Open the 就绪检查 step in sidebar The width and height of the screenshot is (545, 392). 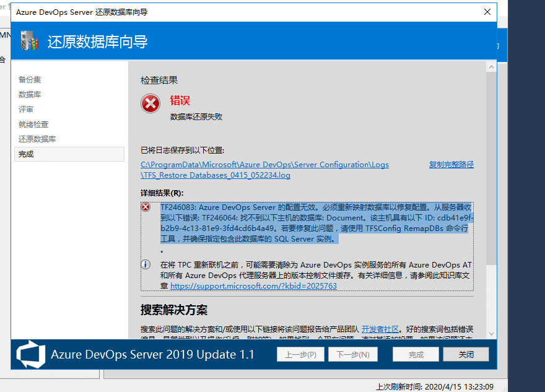[33, 124]
